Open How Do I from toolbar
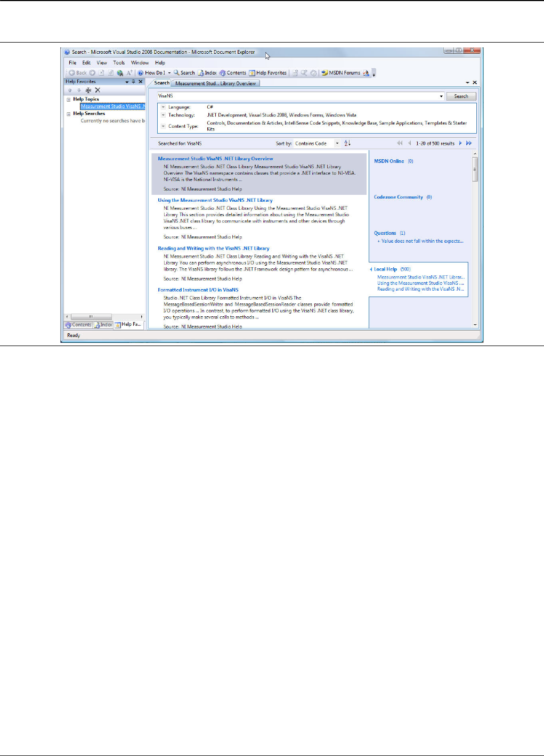Viewport: 544px width, 756px height. [x=151, y=73]
